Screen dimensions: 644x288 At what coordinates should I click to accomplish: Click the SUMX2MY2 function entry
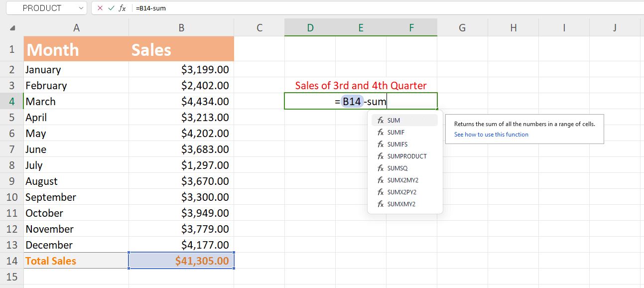click(x=401, y=180)
